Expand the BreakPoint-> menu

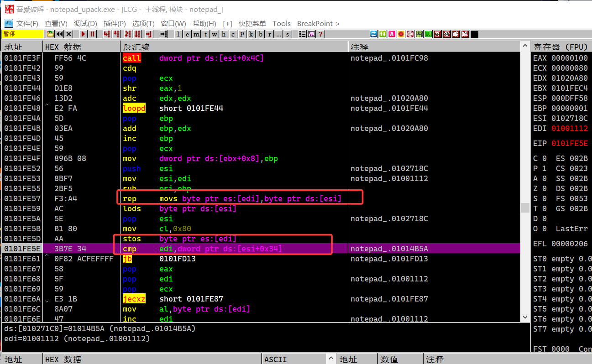[318, 24]
